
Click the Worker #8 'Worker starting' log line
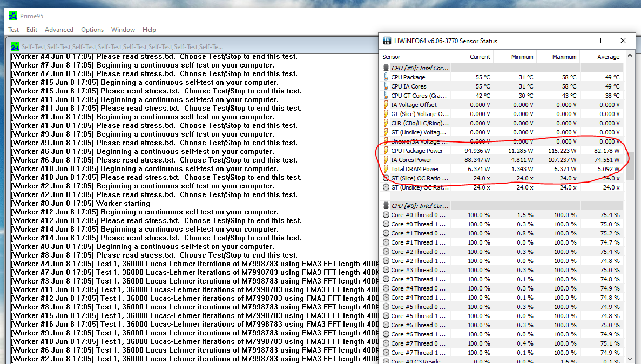[x=80, y=203]
